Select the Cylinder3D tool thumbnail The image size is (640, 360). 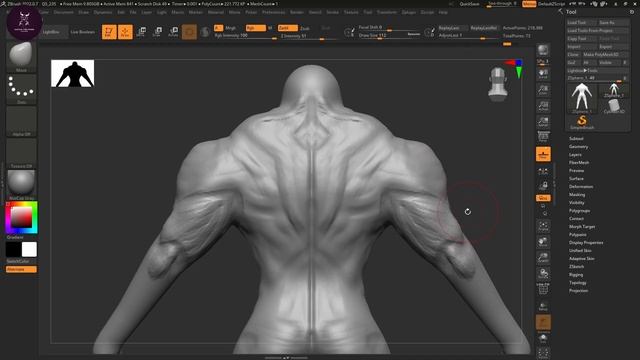pos(614,107)
